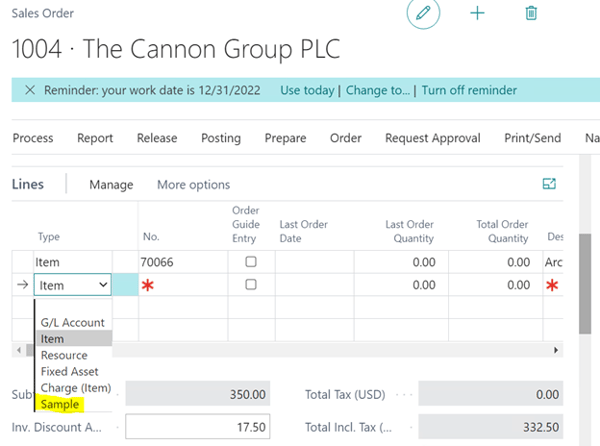
Task: Open the Order menu
Action: pos(346,138)
